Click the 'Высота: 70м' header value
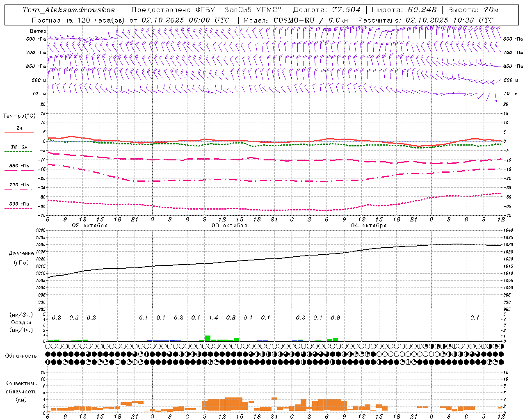This screenshot has width=525, height=420. 473,10
